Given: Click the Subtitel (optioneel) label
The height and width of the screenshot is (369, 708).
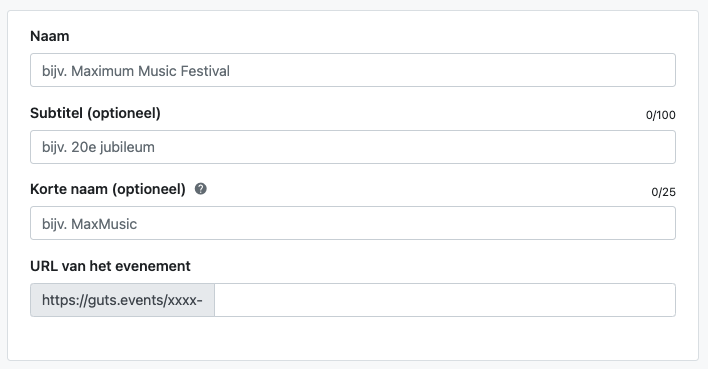Looking at the screenshot, I should pyautogui.click(x=95, y=113).
